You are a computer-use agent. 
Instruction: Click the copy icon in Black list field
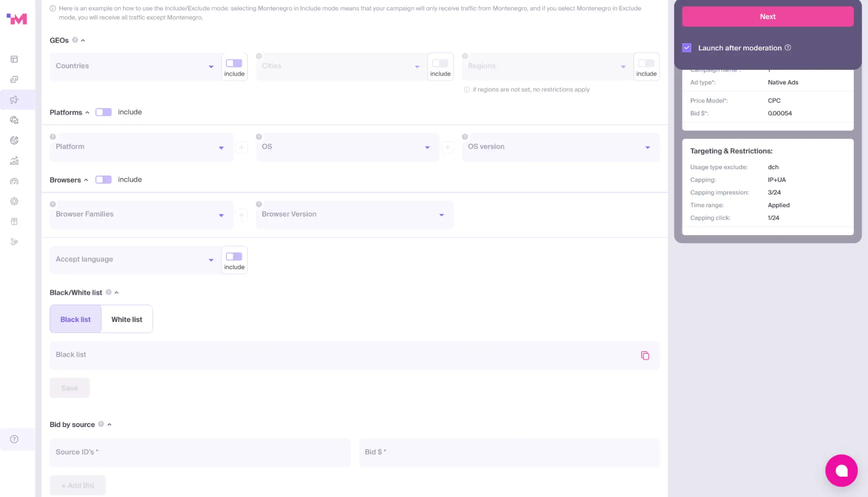click(x=645, y=355)
